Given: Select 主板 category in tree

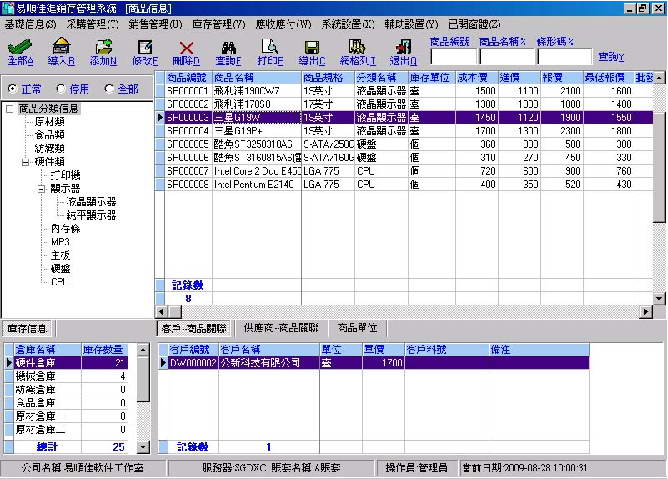Looking at the screenshot, I should tap(60, 255).
